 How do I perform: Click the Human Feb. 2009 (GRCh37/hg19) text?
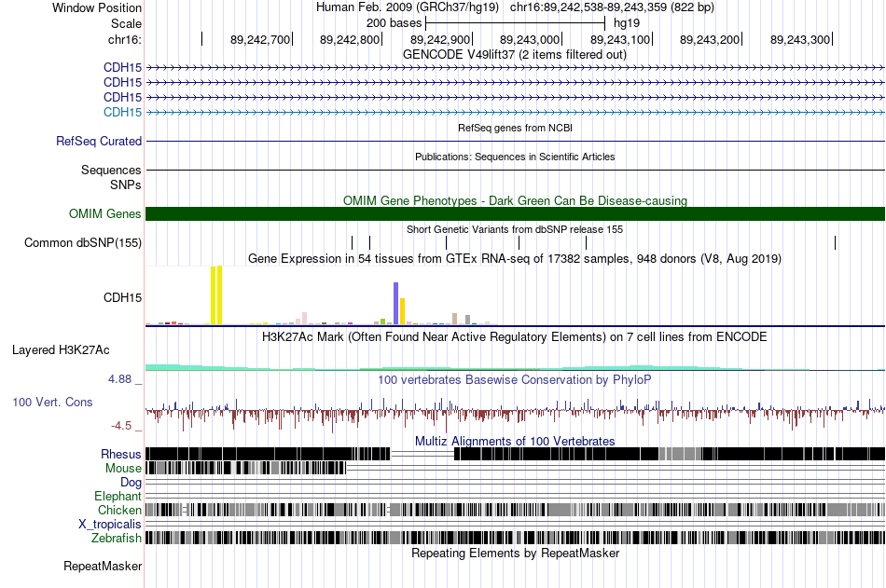408,7
